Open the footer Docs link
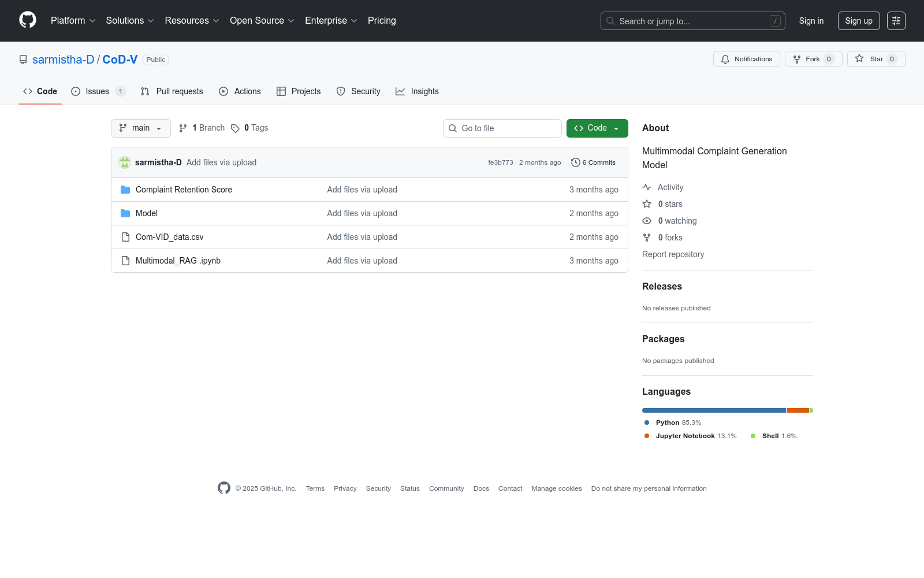This screenshot has width=924, height=578. [x=481, y=488]
